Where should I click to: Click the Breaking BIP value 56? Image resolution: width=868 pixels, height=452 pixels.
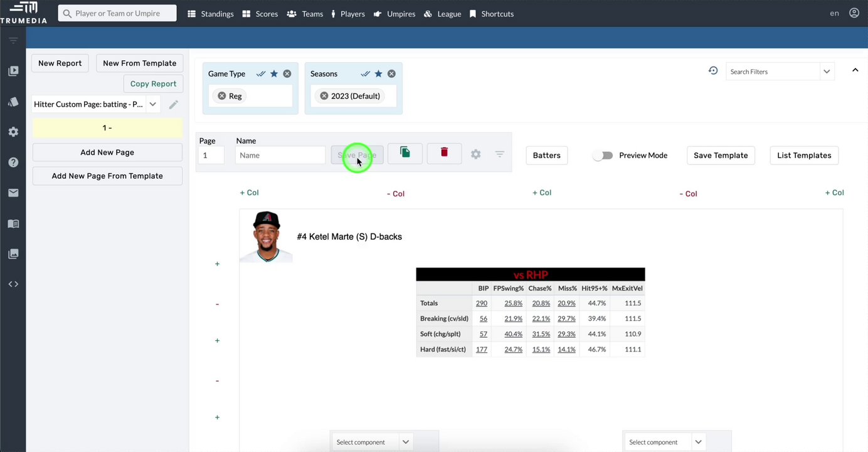click(484, 318)
